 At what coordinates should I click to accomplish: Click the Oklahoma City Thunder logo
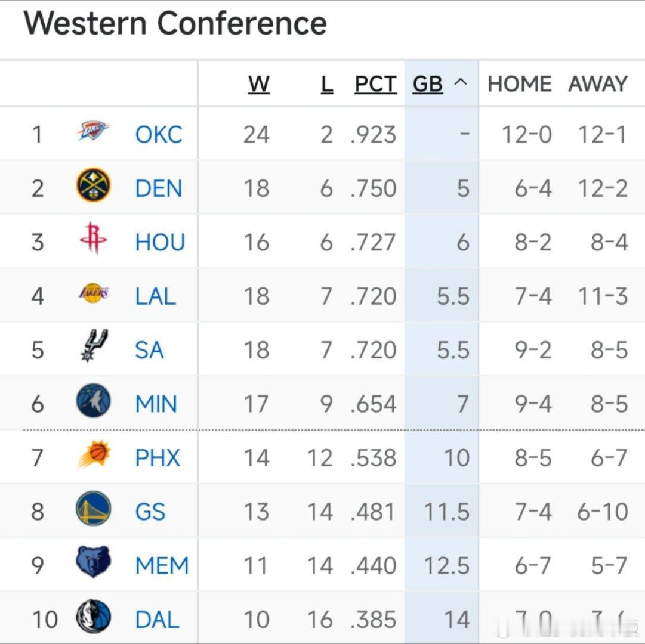click(93, 131)
